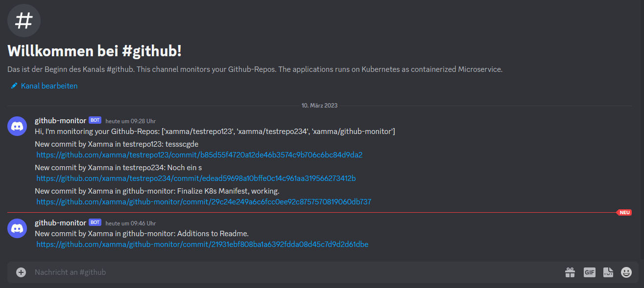Image resolution: width=644 pixels, height=288 pixels.
Task: Click the plus attachment icon in message box
Action: [x=21, y=272]
